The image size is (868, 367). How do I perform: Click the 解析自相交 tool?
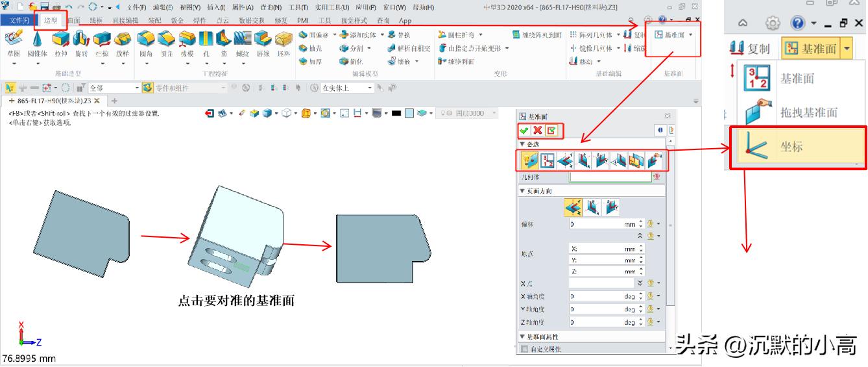click(409, 48)
